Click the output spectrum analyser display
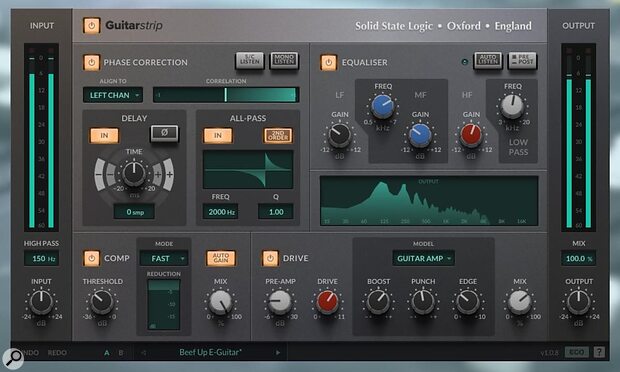The width and height of the screenshot is (620, 372). point(429,201)
